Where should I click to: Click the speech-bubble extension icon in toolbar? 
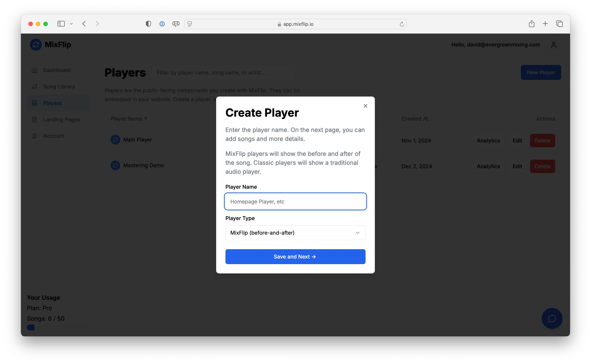tap(176, 24)
